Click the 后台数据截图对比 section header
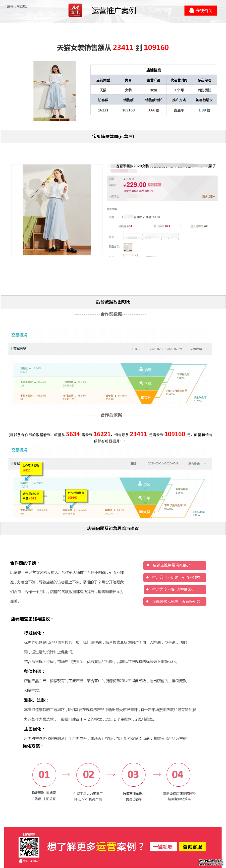The image size is (226, 868). tap(113, 302)
